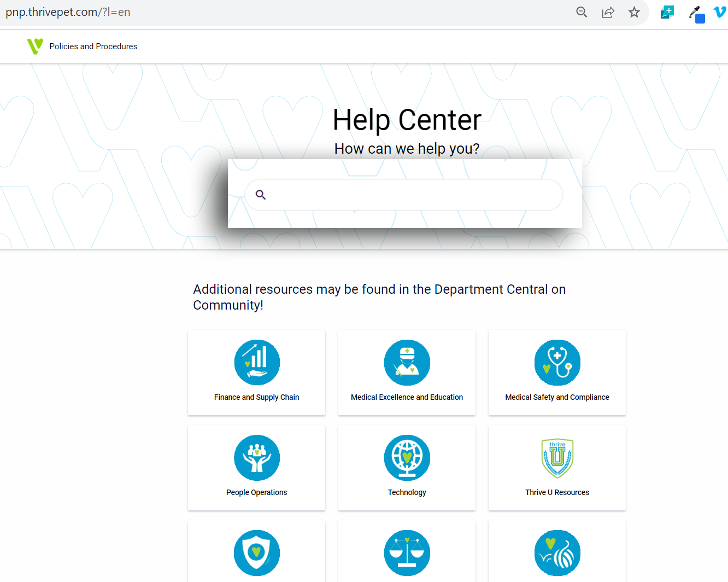The width and height of the screenshot is (728, 582).
Task: Click the leaf and heart category icon
Action: pyautogui.click(x=557, y=553)
